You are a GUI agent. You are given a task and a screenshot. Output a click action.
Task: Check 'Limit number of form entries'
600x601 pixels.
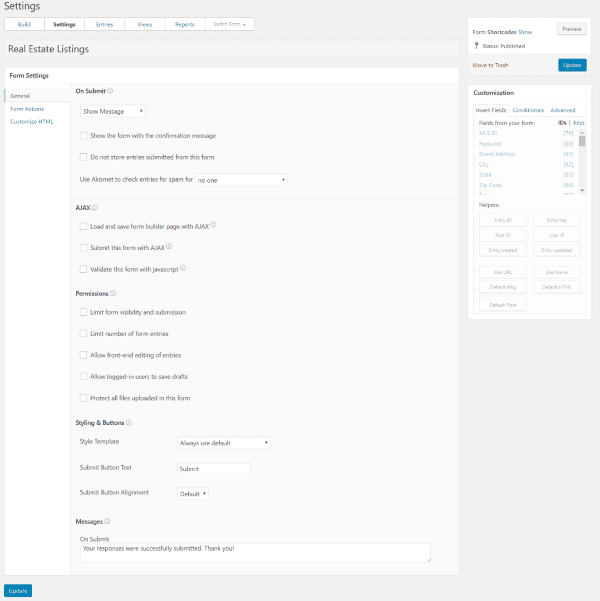(83, 333)
